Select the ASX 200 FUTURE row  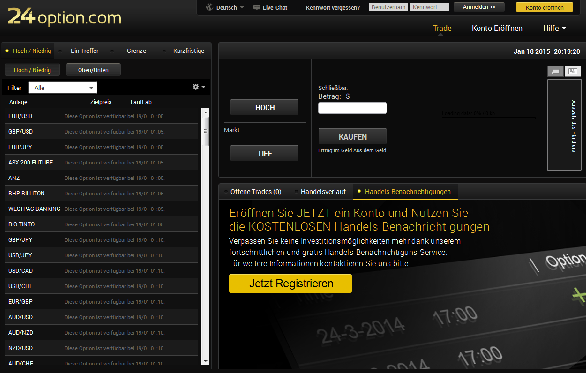click(102, 162)
